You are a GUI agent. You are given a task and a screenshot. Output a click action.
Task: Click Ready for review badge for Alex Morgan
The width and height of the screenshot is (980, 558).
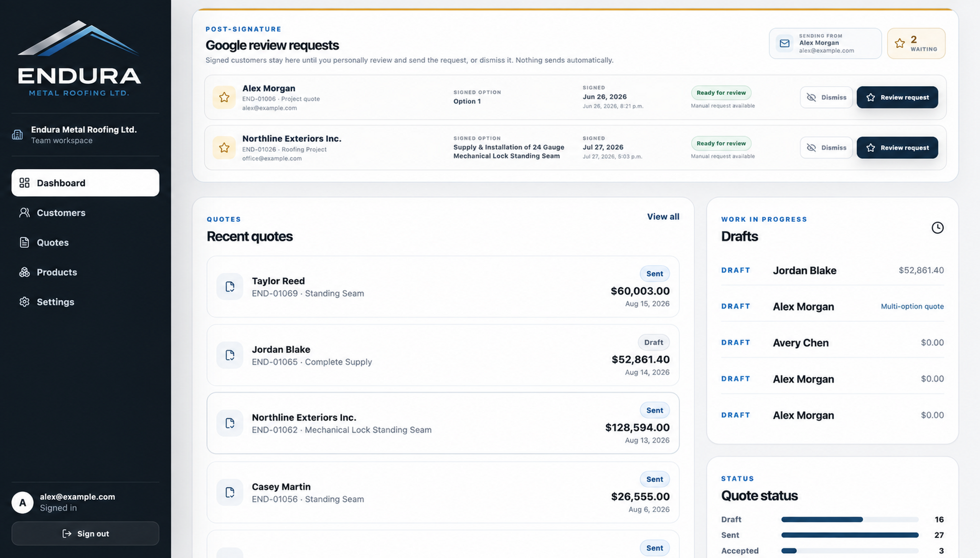pyautogui.click(x=721, y=93)
